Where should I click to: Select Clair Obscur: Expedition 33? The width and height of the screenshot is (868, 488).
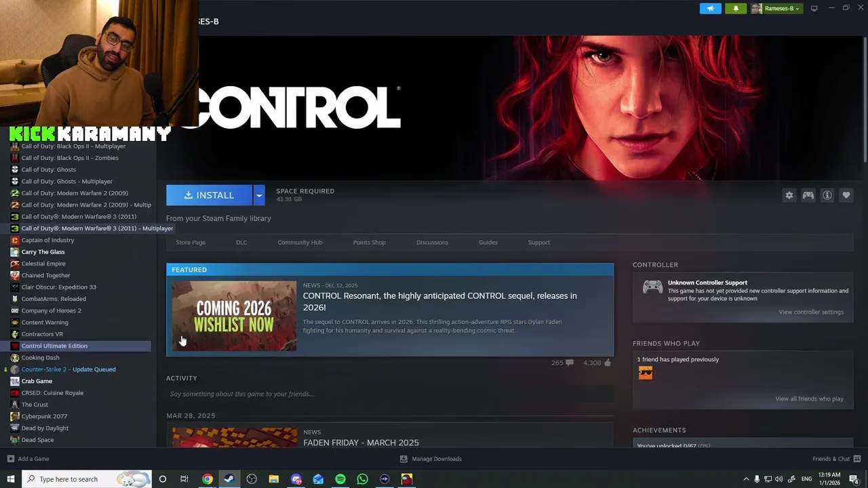point(58,287)
